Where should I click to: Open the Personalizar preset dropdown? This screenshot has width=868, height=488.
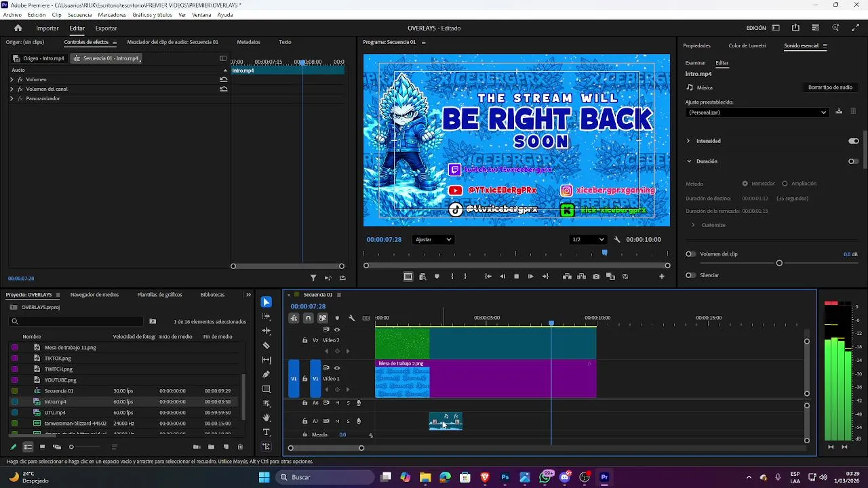pos(757,113)
